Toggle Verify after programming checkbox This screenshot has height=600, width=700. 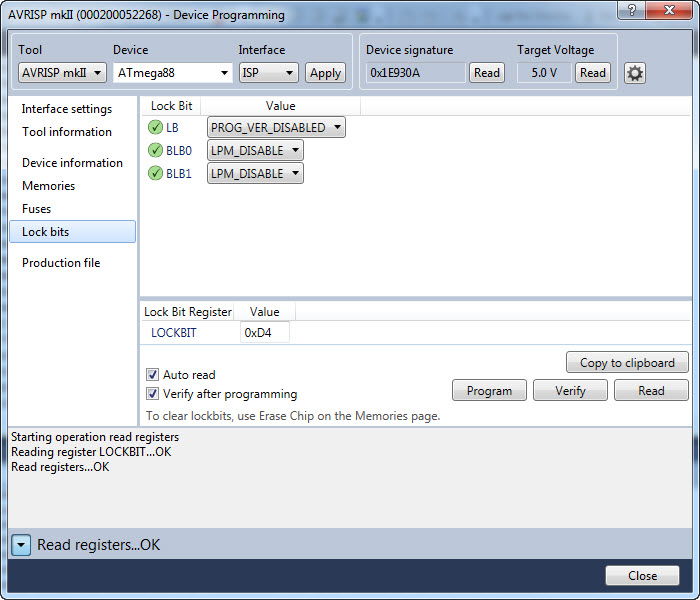[152, 393]
